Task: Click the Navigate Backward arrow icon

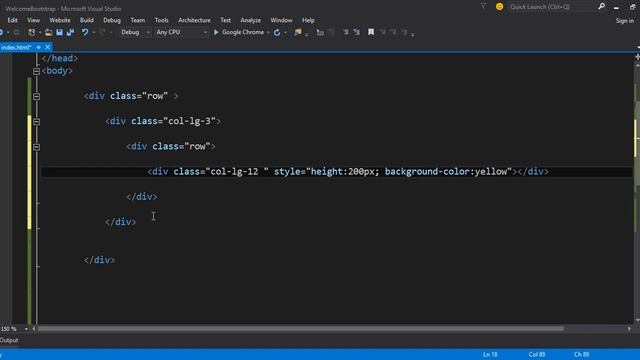Action: click(2, 32)
